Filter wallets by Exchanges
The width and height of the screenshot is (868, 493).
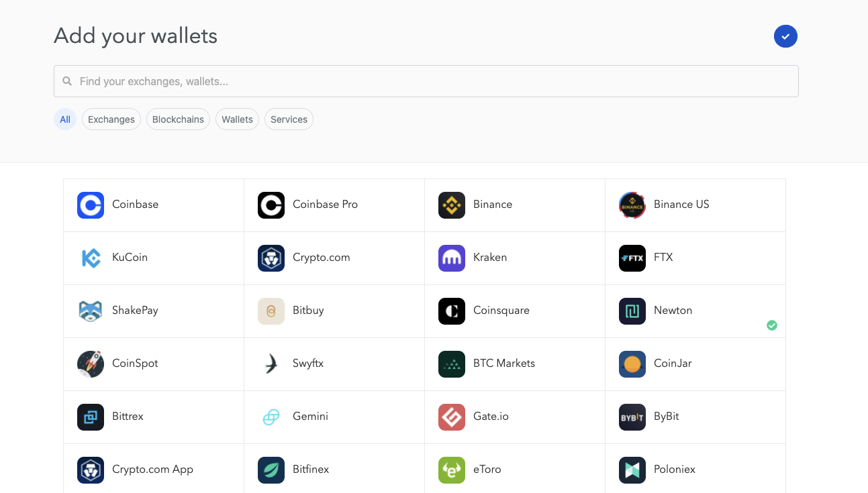tap(111, 119)
